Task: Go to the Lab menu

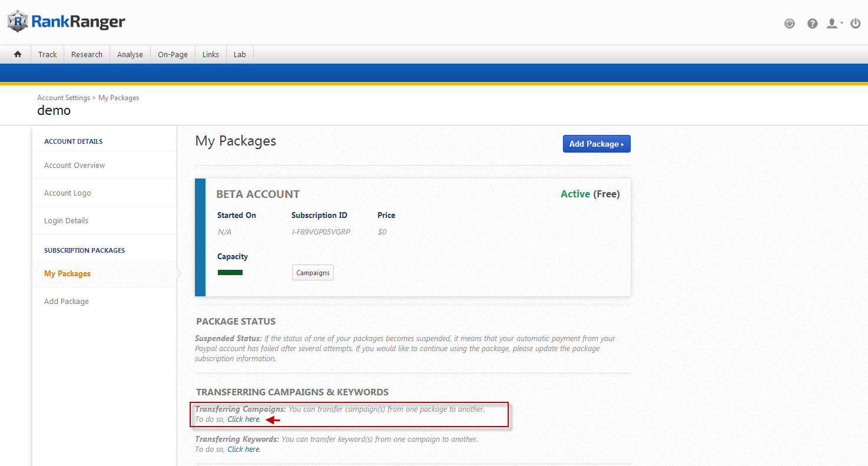Action: click(240, 54)
